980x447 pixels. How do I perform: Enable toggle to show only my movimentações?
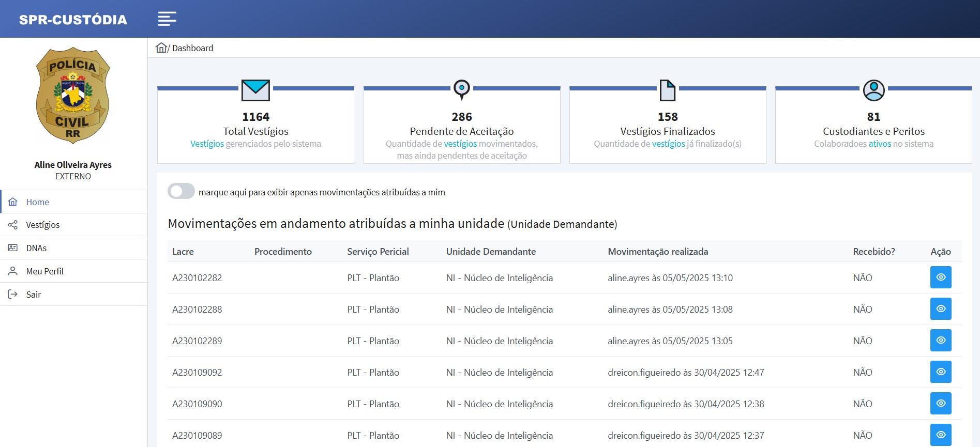point(181,191)
